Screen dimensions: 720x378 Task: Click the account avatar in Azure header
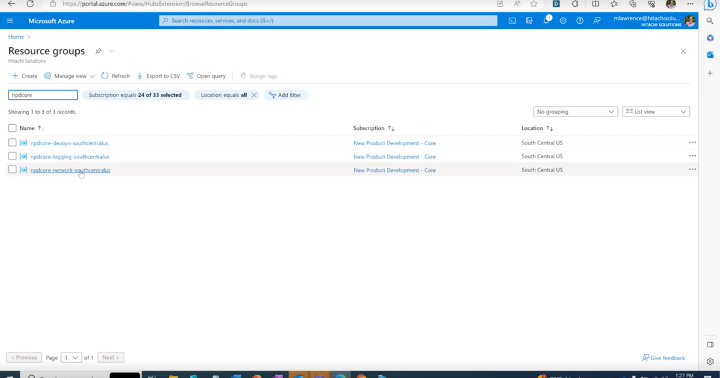(x=690, y=21)
